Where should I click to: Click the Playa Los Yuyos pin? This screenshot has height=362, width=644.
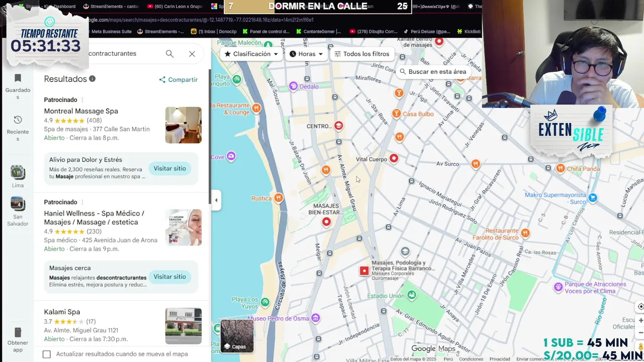click(265, 302)
